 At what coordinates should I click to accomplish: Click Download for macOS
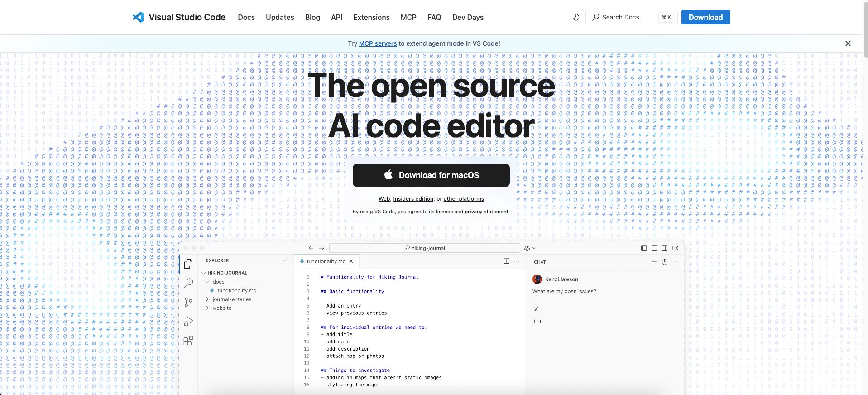pyautogui.click(x=431, y=175)
